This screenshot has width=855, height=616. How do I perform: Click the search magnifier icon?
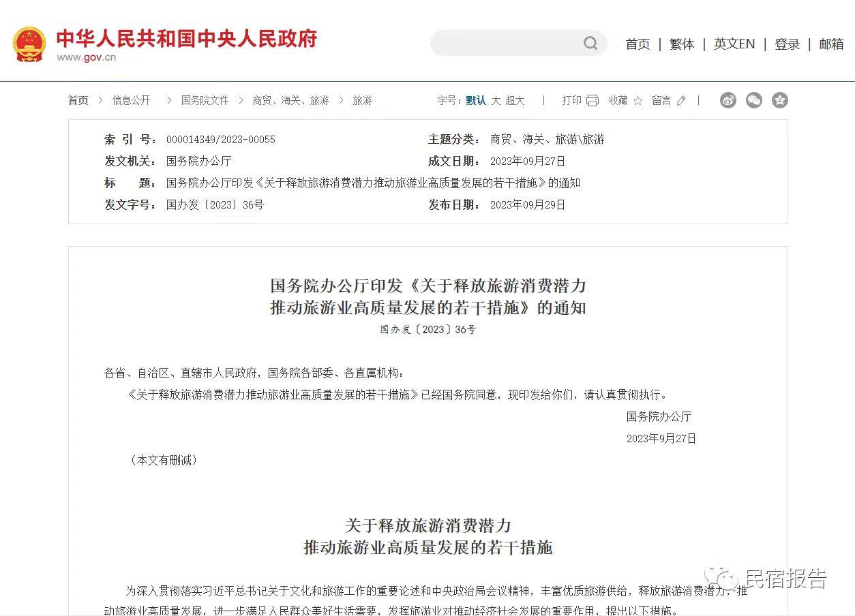[x=590, y=44]
